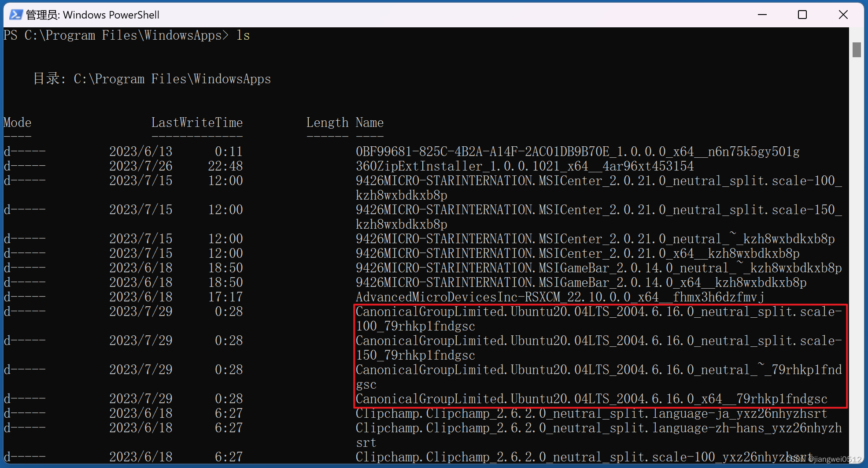Screen dimensions: 868x468
Task: Close the PowerShell window
Action: click(x=843, y=15)
